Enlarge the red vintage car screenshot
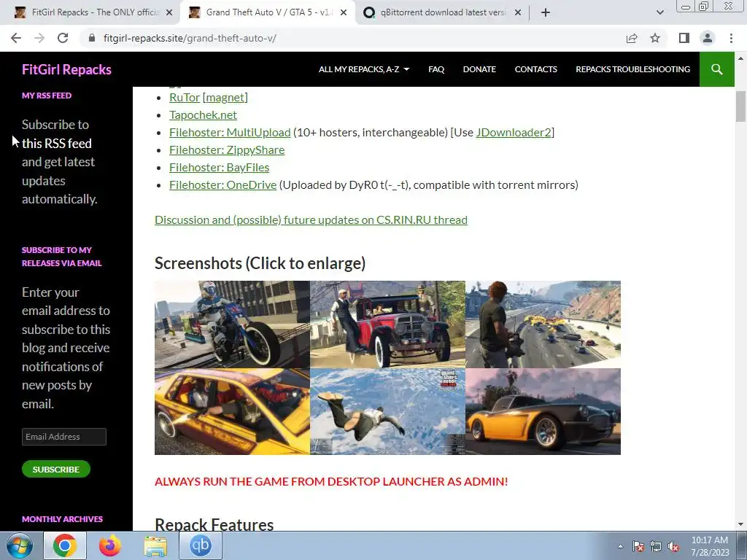The image size is (747, 560). pos(387,324)
